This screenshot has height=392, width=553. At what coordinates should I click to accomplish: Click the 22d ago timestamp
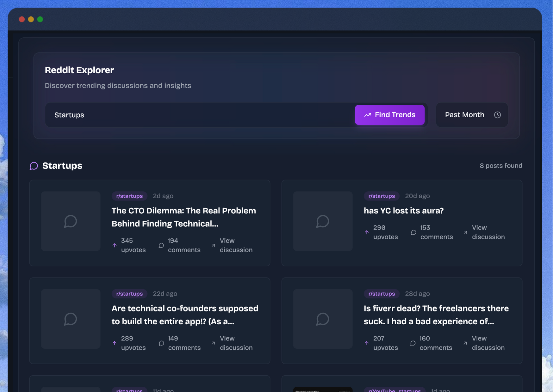[165, 294]
